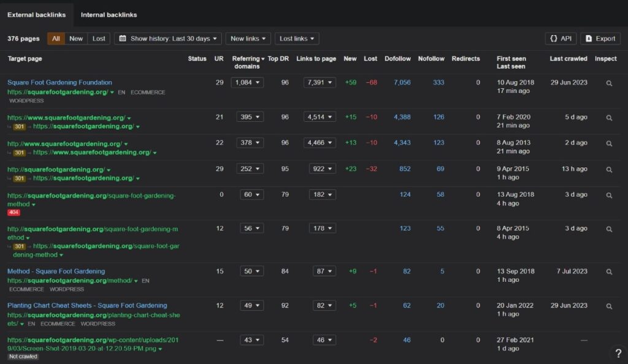Click inspect magnifier for row with 378 domains
This screenshot has width=628, height=364.
609,143
